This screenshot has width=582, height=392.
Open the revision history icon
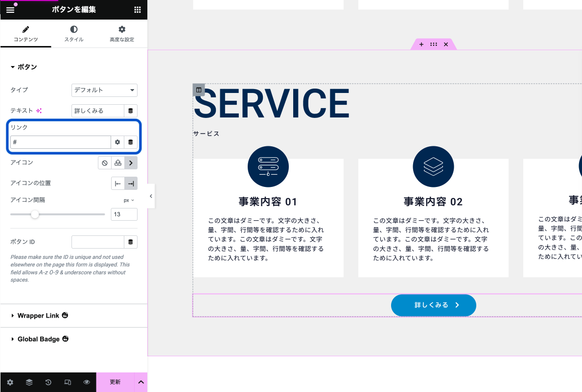[x=48, y=382]
